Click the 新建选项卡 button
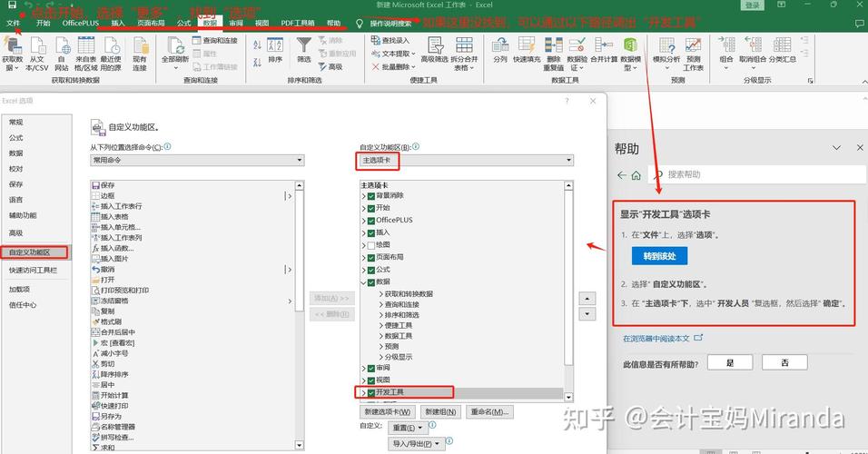Viewport: 868px width, 454px height. [x=387, y=412]
